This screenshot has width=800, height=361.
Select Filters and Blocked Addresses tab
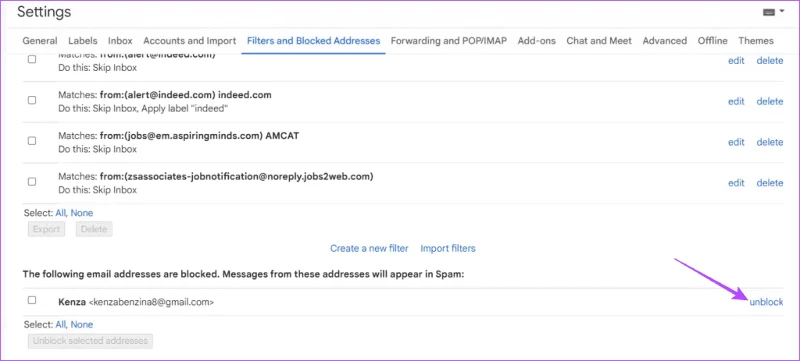pyautogui.click(x=313, y=41)
